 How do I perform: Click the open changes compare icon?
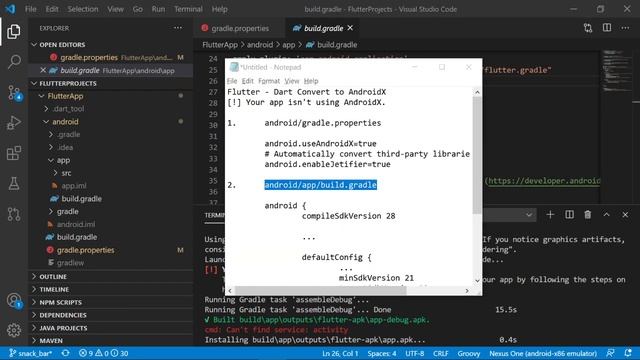(x=588, y=28)
